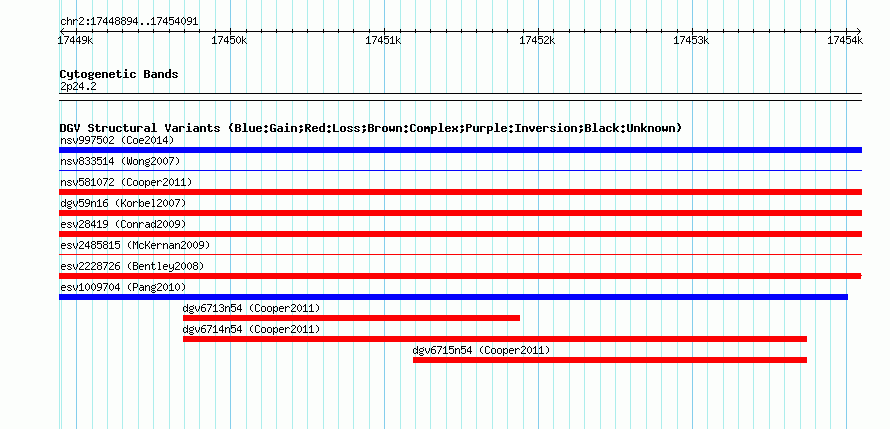The height and width of the screenshot is (429, 890).
Task: Click the esv28419 (Conrad2009) red bar
Action: click(x=460, y=234)
